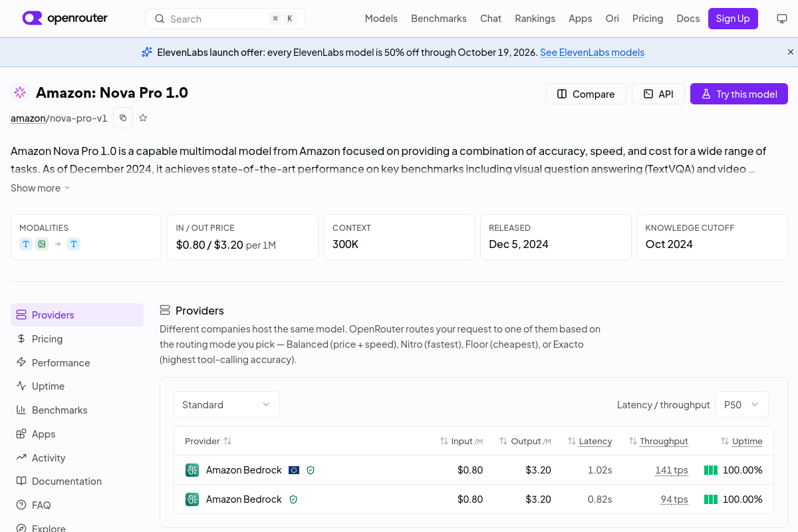Select the Uptime sidebar tab

(77, 386)
